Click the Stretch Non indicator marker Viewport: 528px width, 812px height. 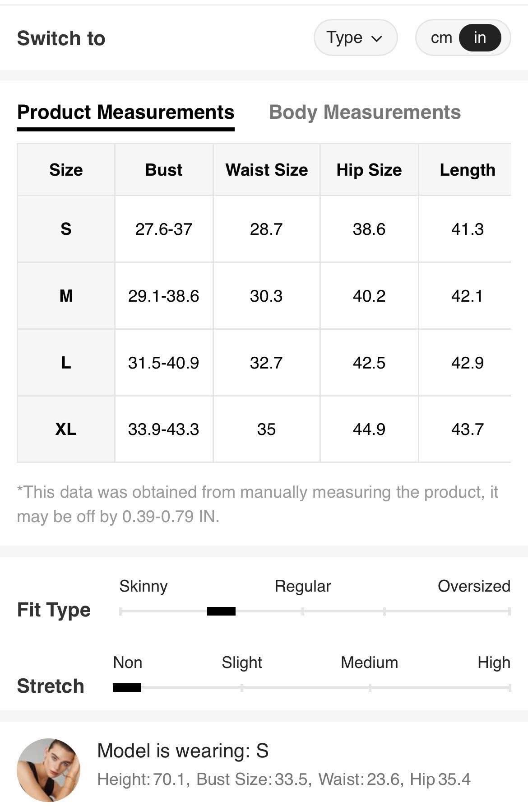(x=127, y=688)
